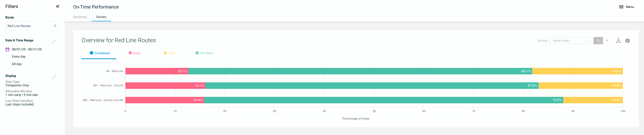
Task: Click the 90 - Red Line on-time green bar
Action: (x=360, y=71)
